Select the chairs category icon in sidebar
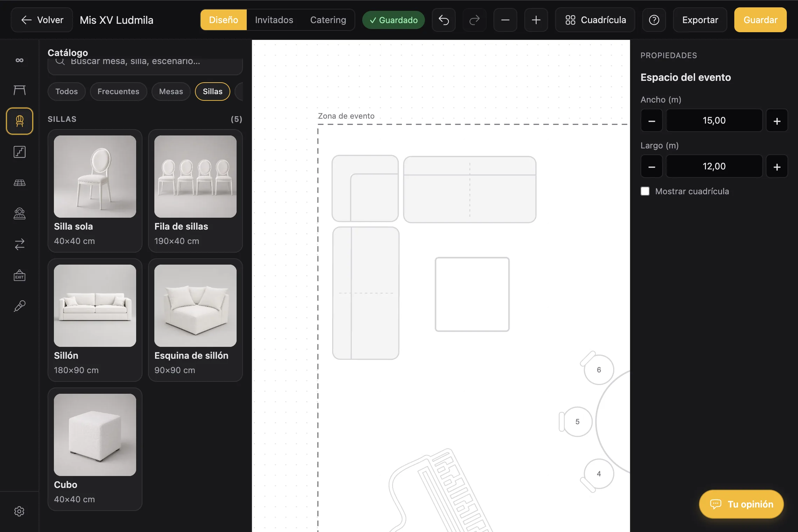 tap(20, 121)
